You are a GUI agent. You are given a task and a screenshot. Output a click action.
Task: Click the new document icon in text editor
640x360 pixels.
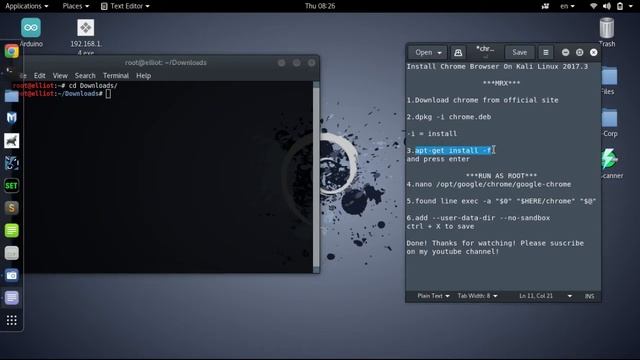pyautogui.click(x=458, y=52)
